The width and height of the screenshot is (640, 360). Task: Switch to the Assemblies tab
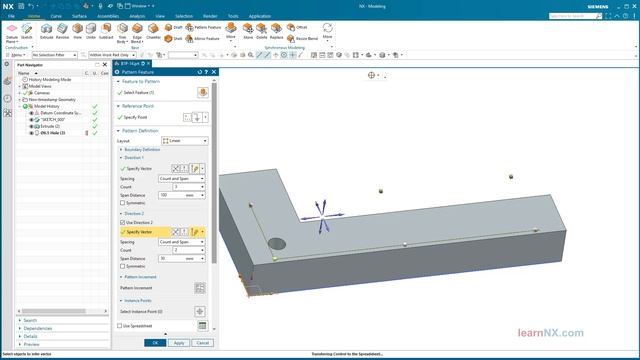pos(108,16)
